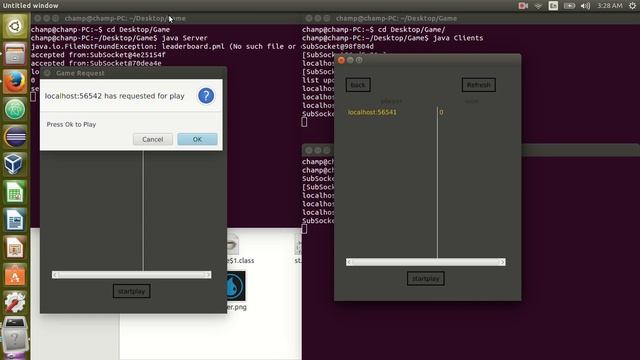Click the 'Press Ok to Play' text
This screenshot has height=360, width=640.
[71, 124]
